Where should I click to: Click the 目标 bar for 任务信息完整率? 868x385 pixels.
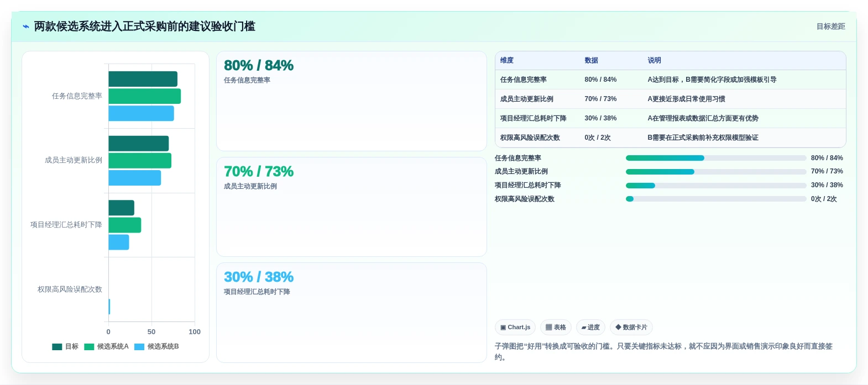(x=143, y=79)
